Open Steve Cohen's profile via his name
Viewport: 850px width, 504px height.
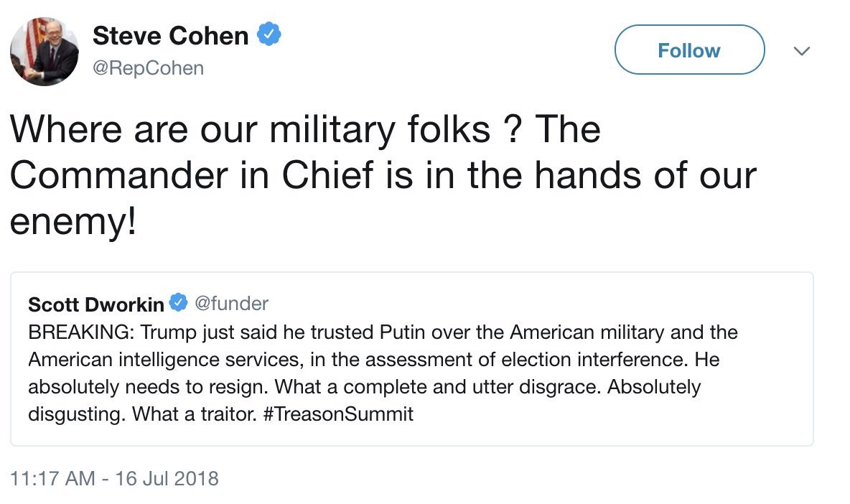coord(169,36)
